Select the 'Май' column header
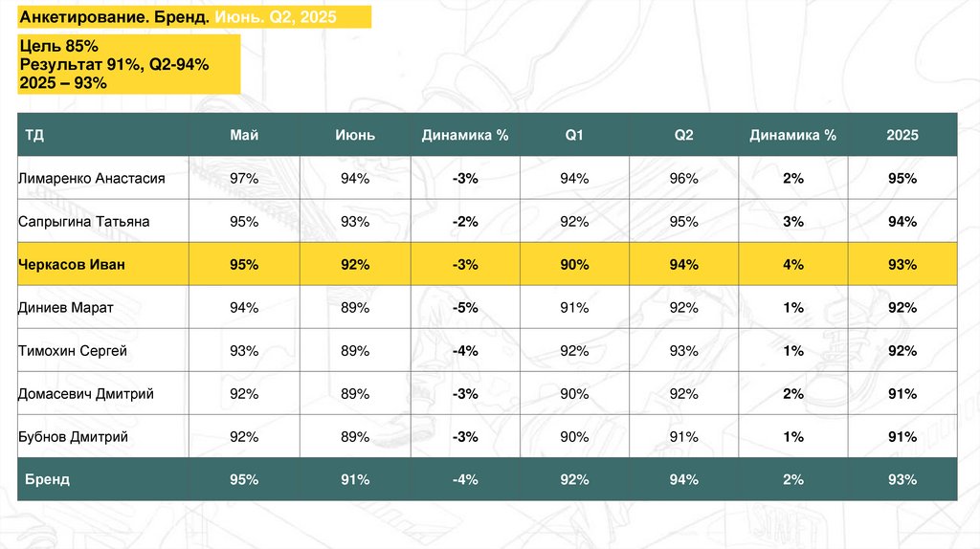 click(244, 135)
